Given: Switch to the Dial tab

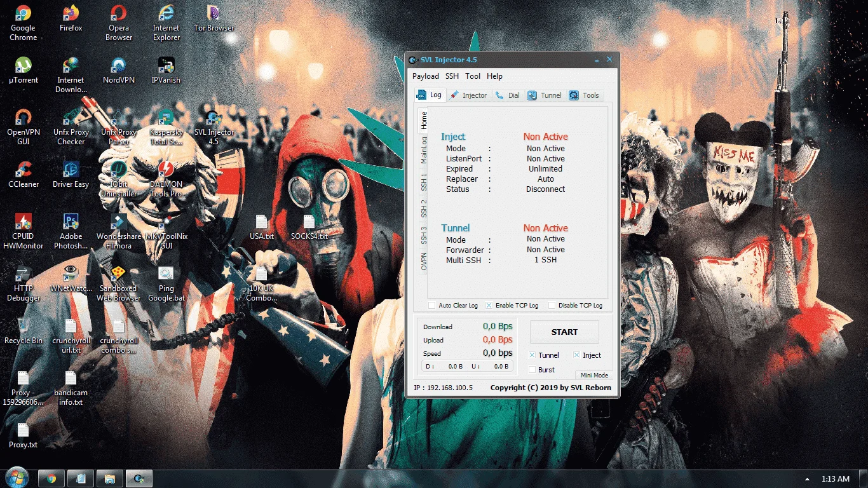Looking at the screenshot, I should 508,95.
